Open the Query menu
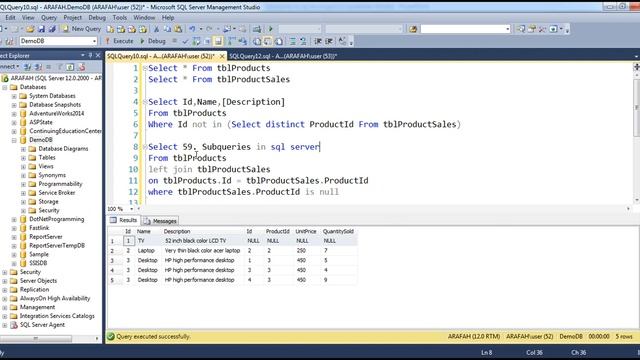This screenshot has width=640, height=360. pos(49,18)
